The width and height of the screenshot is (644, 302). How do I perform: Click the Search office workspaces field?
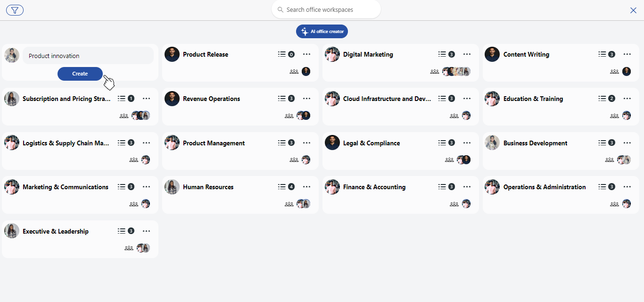pos(326,9)
